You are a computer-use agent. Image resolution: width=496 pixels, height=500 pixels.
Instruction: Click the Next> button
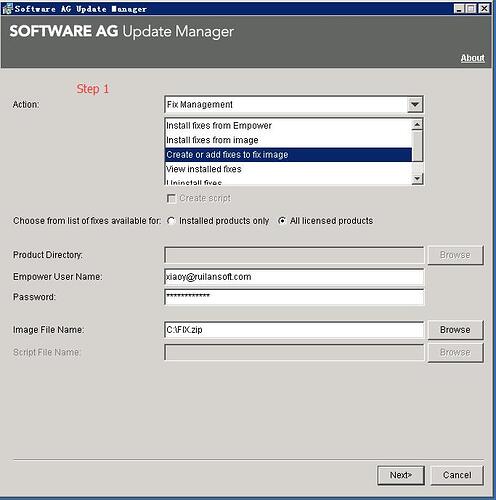pos(401,475)
